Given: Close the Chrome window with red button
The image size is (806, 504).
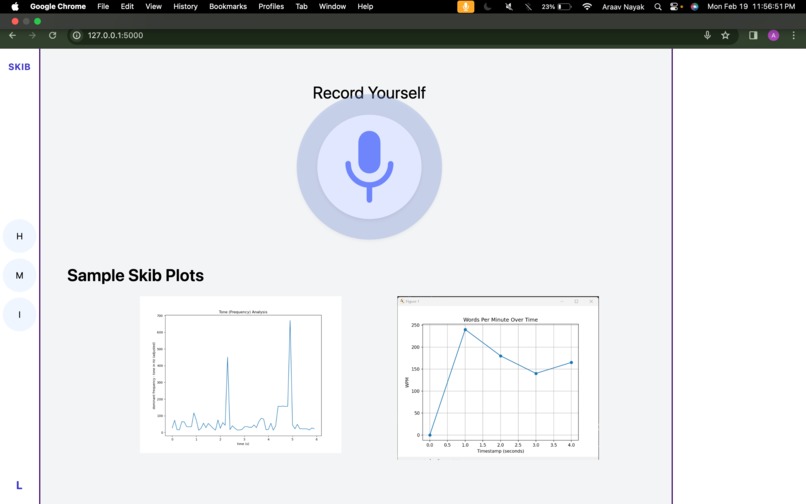Looking at the screenshot, I should pos(15,21).
